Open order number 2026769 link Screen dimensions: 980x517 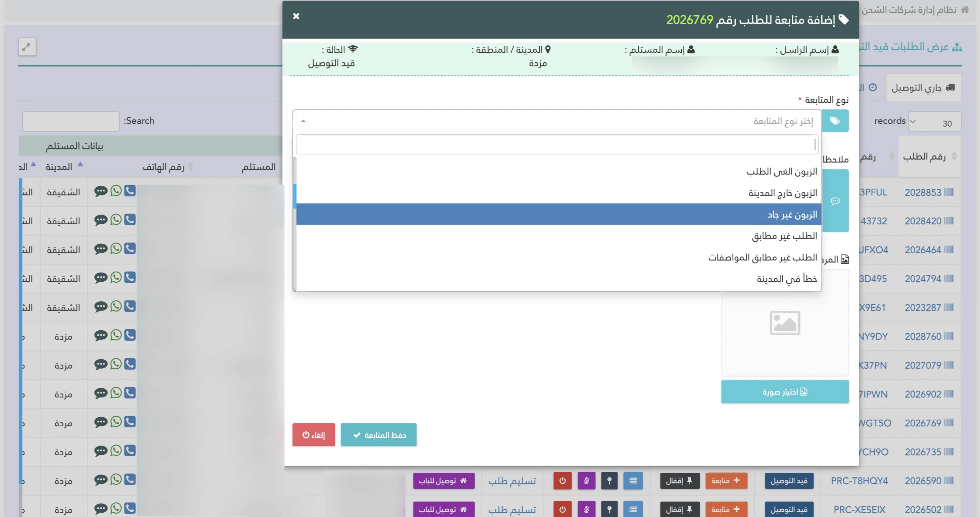click(x=923, y=423)
